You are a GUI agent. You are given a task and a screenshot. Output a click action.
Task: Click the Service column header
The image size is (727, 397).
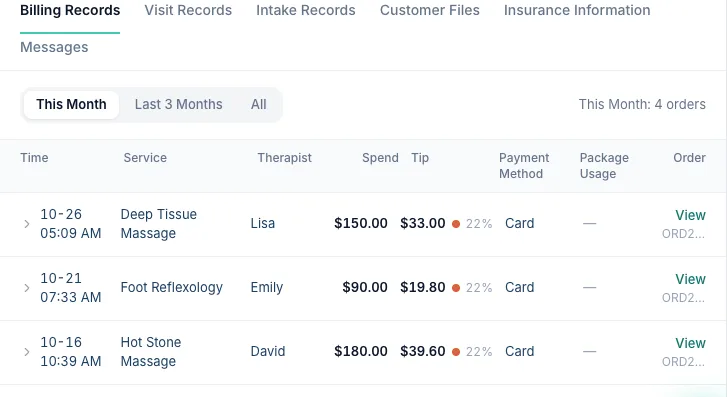145,158
